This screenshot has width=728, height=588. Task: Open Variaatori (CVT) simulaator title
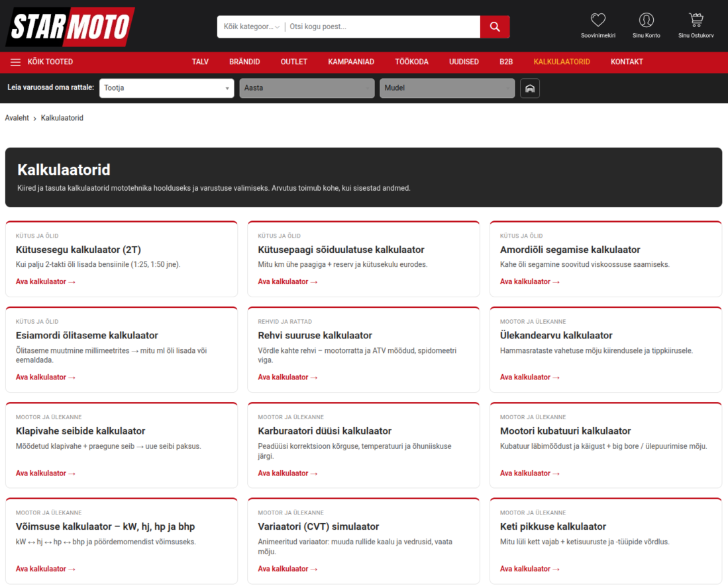coord(319,526)
